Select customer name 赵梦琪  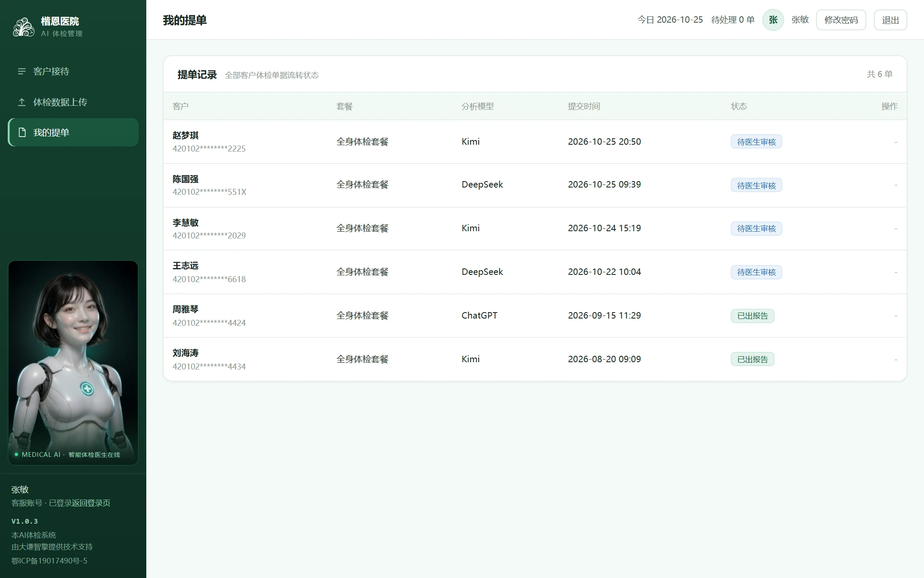pos(186,135)
